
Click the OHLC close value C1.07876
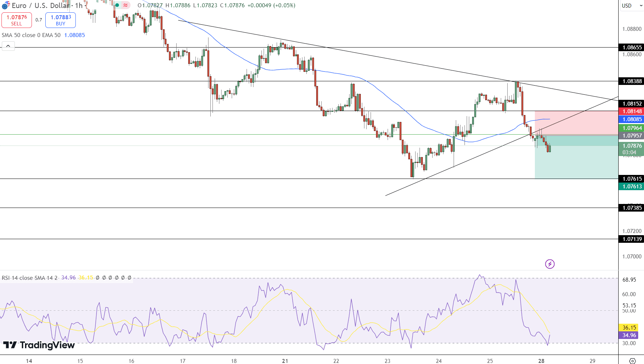232,5
